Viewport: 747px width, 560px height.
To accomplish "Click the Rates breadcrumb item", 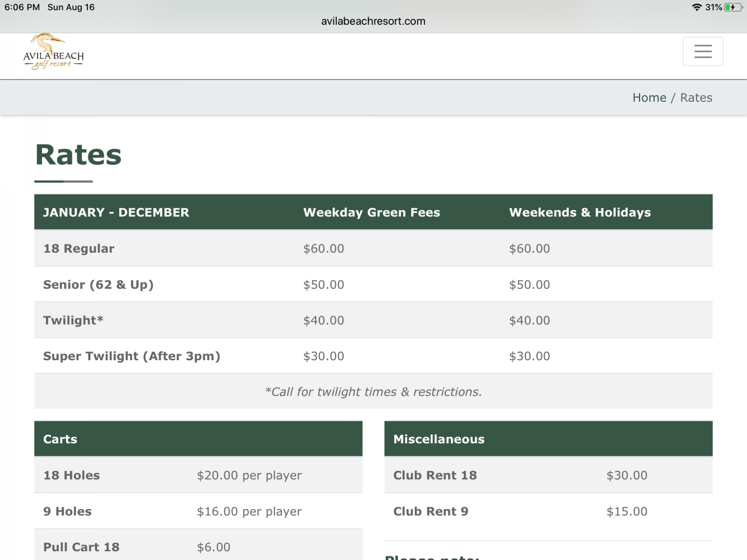I will (x=695, y=98).
